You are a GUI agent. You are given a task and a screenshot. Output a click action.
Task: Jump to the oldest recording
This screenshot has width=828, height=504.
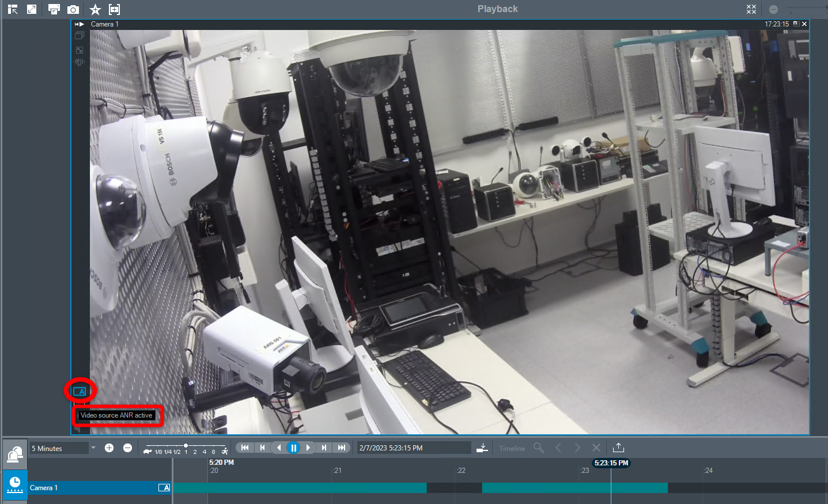[x=245, y=448]
